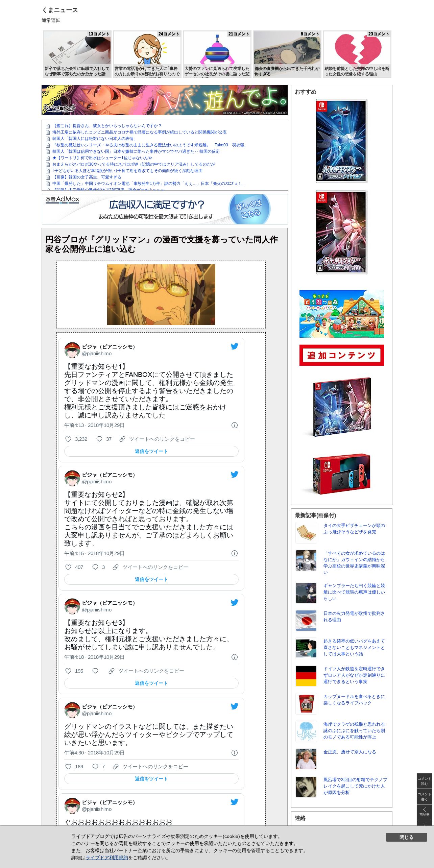The height and width of the screenshot is (868, 434).
Task: Open reply bubble icon on 午前4:18 tweet
Action: (x=95, y=671)
